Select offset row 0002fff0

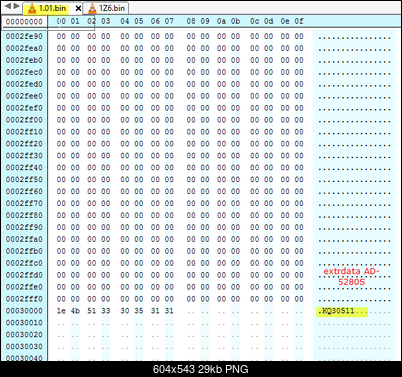24,299
